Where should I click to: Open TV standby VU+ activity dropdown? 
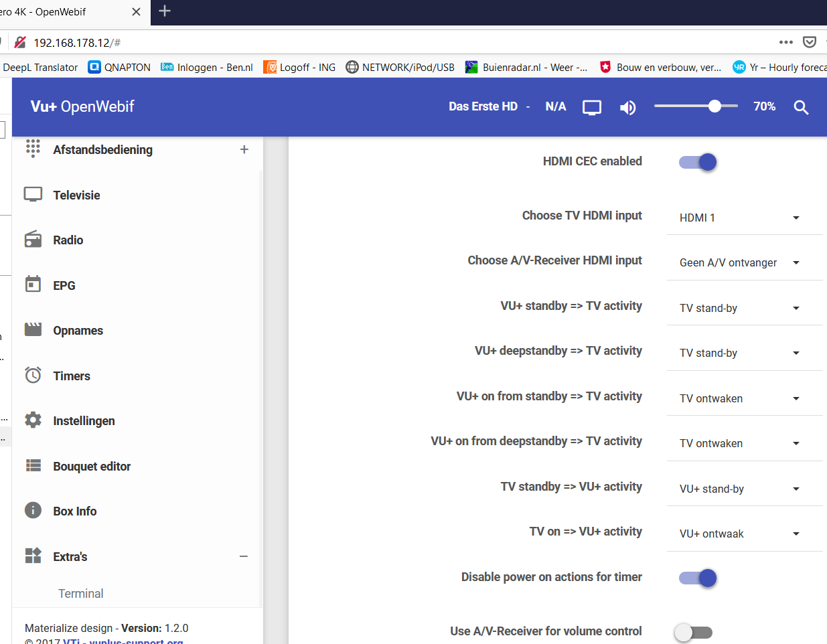[745, 489]
